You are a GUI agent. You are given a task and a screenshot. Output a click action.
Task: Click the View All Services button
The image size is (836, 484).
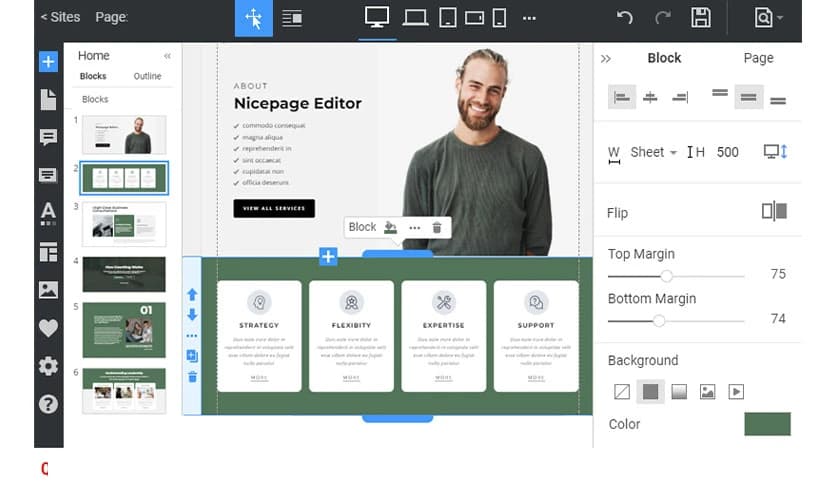[x=274, y=208]
